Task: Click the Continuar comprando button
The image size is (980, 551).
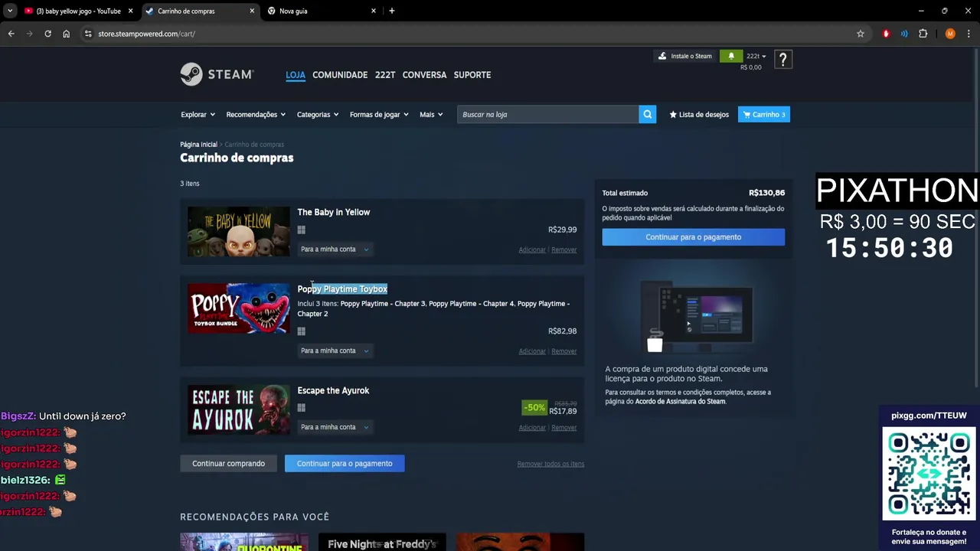Action: coord(228,463)
